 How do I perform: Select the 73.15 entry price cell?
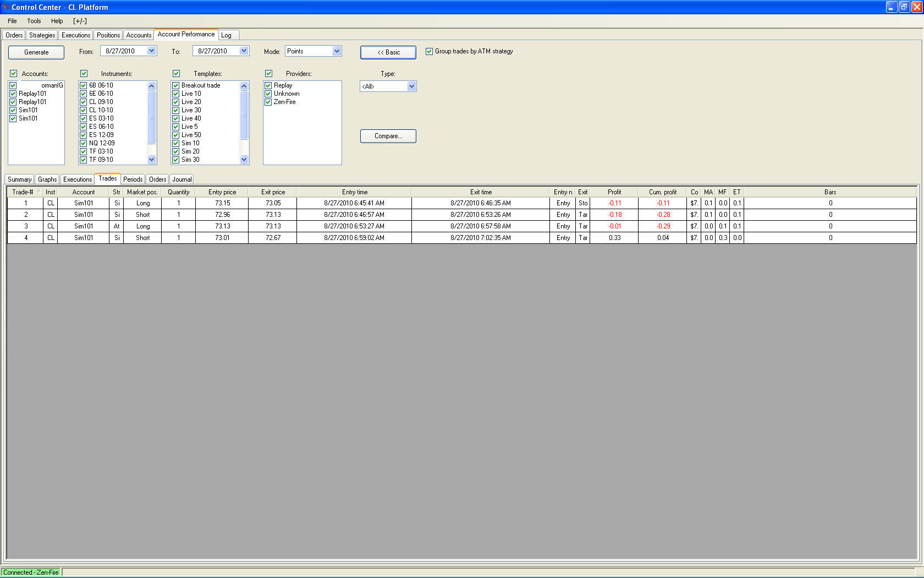pos(222,203)
